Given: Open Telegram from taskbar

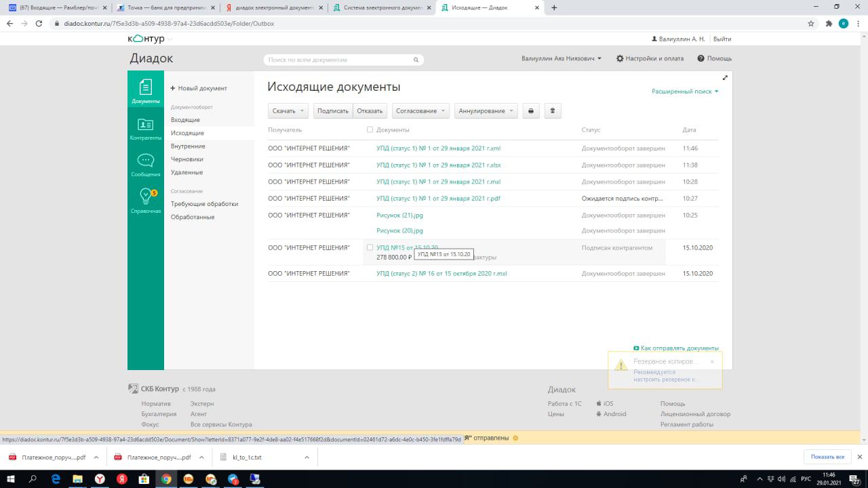Looking at the screenshot, I should coord(233,479).
